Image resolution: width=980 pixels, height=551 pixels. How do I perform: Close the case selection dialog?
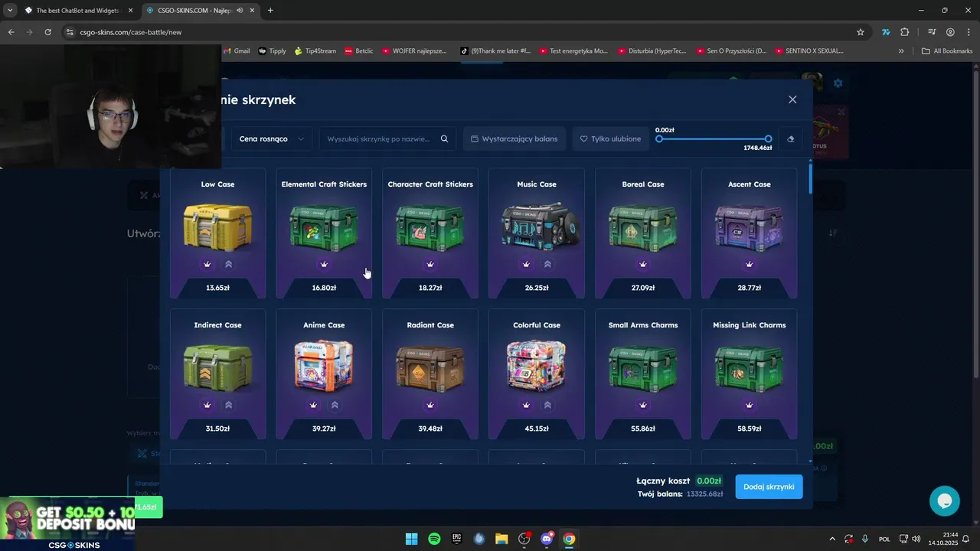[792, 99]
